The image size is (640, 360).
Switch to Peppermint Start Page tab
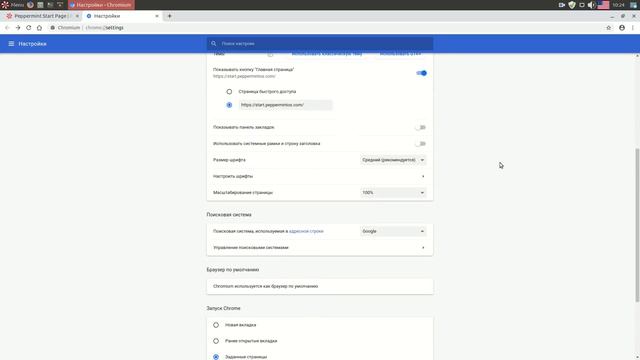(x=42, y=16)
